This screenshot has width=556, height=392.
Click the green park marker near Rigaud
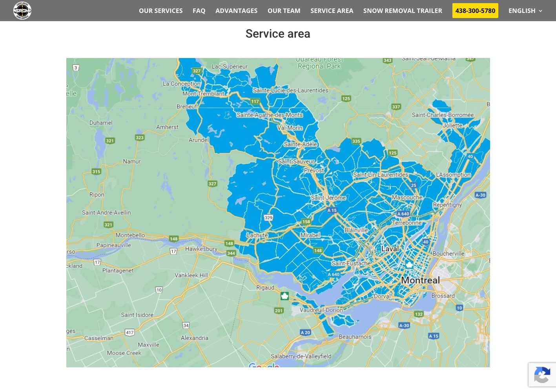(285, 296)
